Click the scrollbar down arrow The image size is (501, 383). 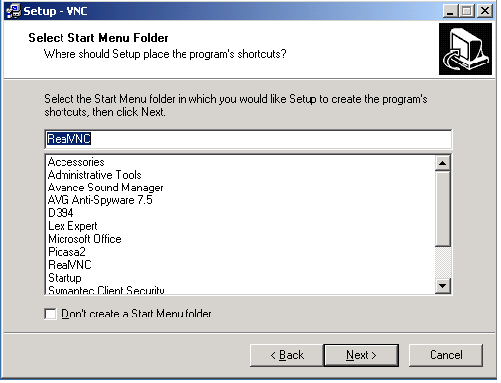tap(443, 286)
